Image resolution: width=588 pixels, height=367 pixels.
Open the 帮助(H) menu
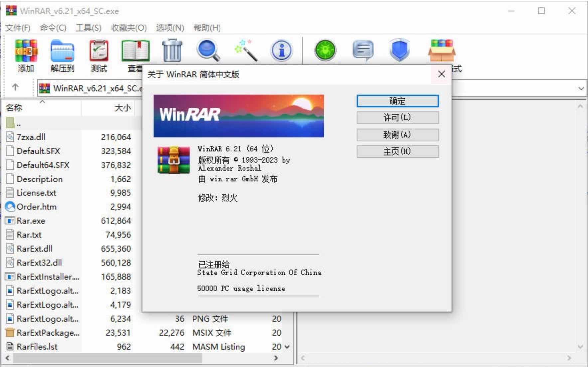pos(207,28)
